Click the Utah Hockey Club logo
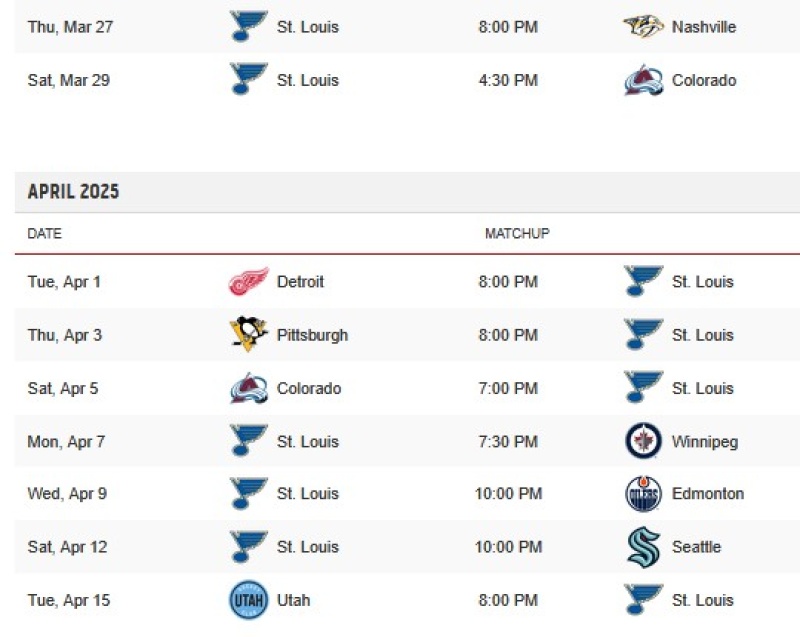800x637 pixels. pos(248,600)
